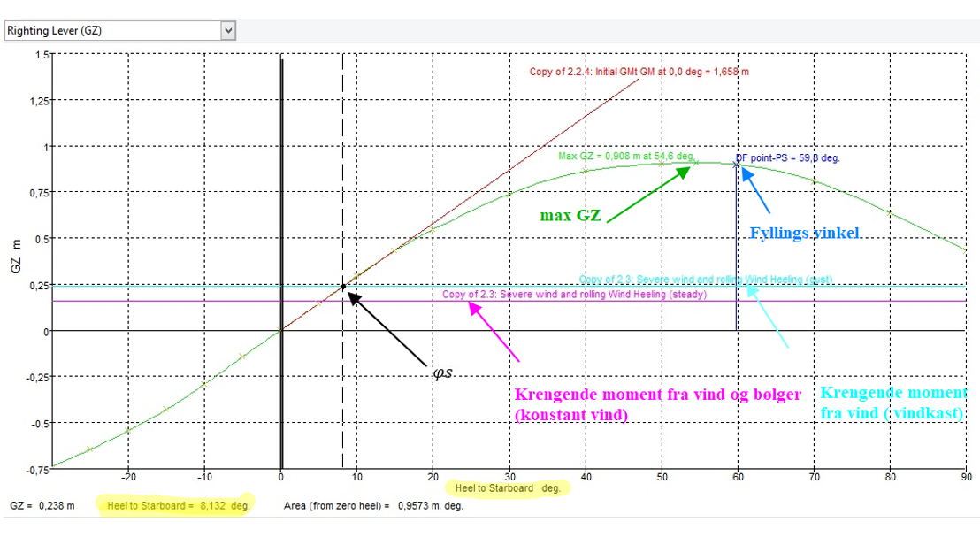
Task: Click the cyan 'Krengende moment fra vind (vindkast)' text
Action: pyautogui.click(x=893, y=402)
